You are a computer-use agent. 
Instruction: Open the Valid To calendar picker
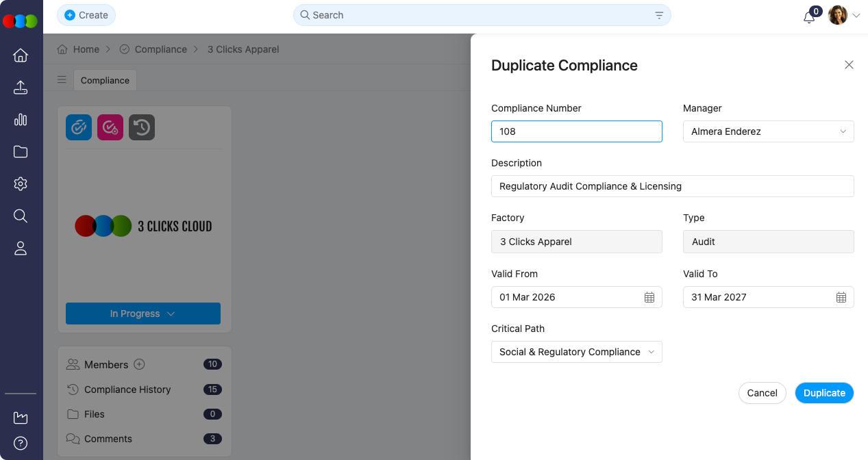(x=841, y=297)
